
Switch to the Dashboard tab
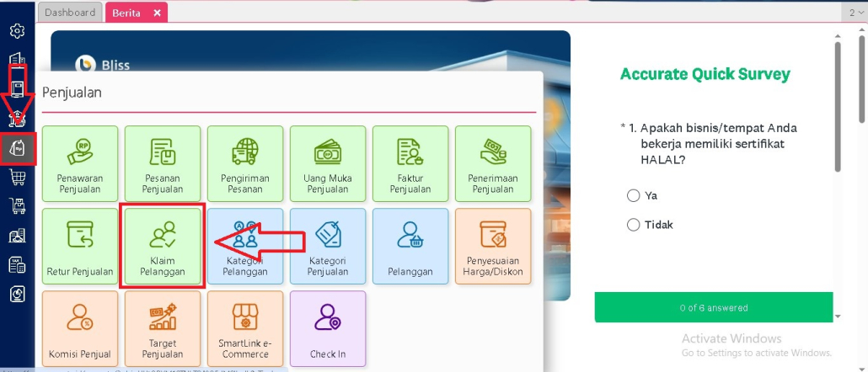[70, 13]
